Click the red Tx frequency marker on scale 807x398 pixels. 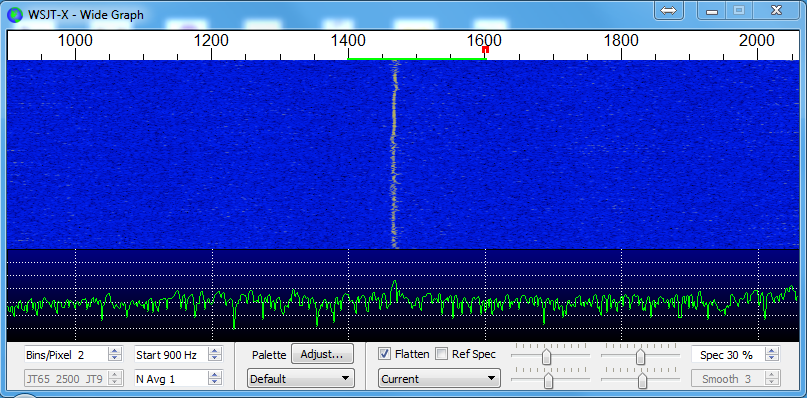tap(485, 49)
